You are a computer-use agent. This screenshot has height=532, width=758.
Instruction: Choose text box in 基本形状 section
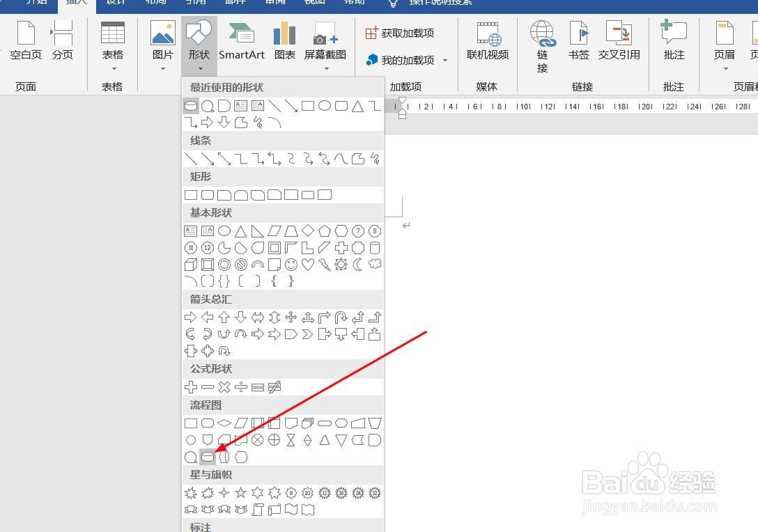tap(191, 231)
